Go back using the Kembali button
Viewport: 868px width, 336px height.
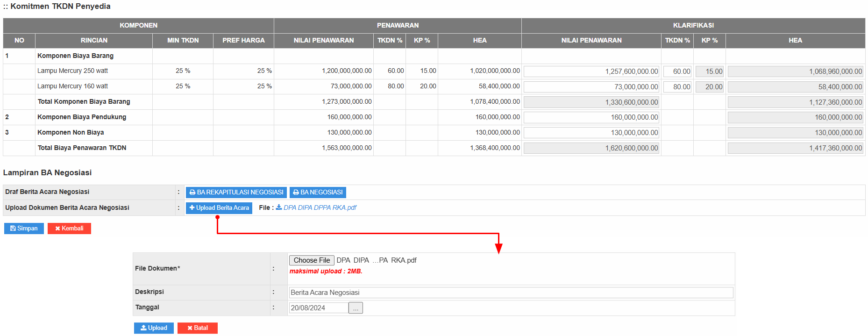click(69, 229)
